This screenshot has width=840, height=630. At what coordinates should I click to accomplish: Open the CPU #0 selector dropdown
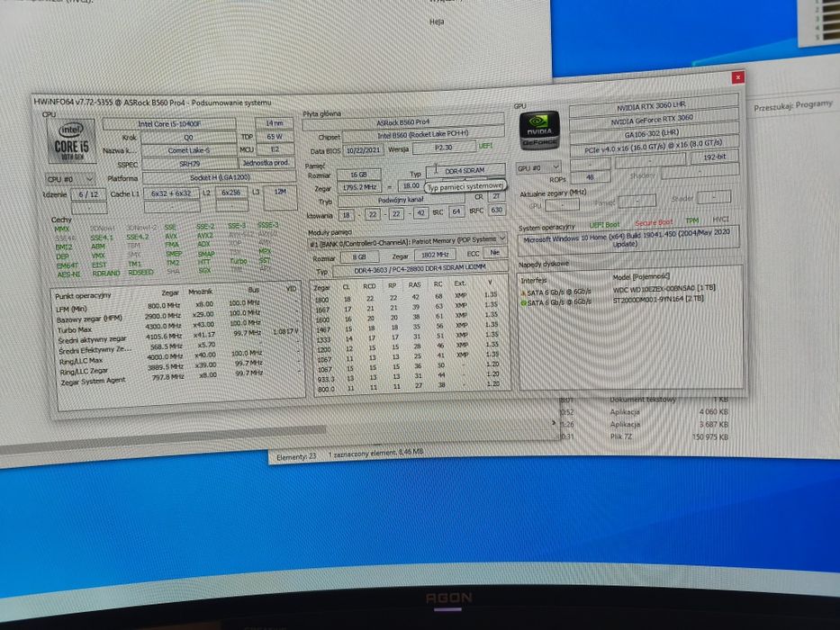[x=70, y=179]
